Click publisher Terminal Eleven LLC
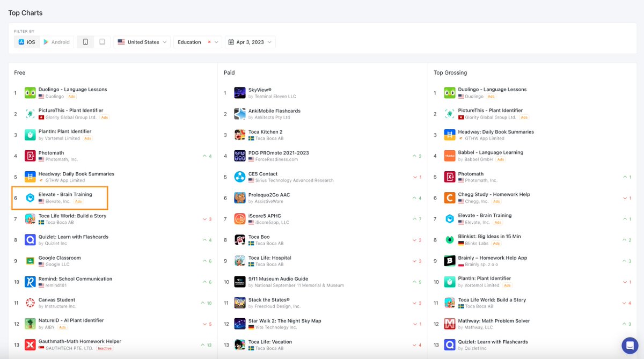Viewport: 644px width, 359px height. (275, 97)
